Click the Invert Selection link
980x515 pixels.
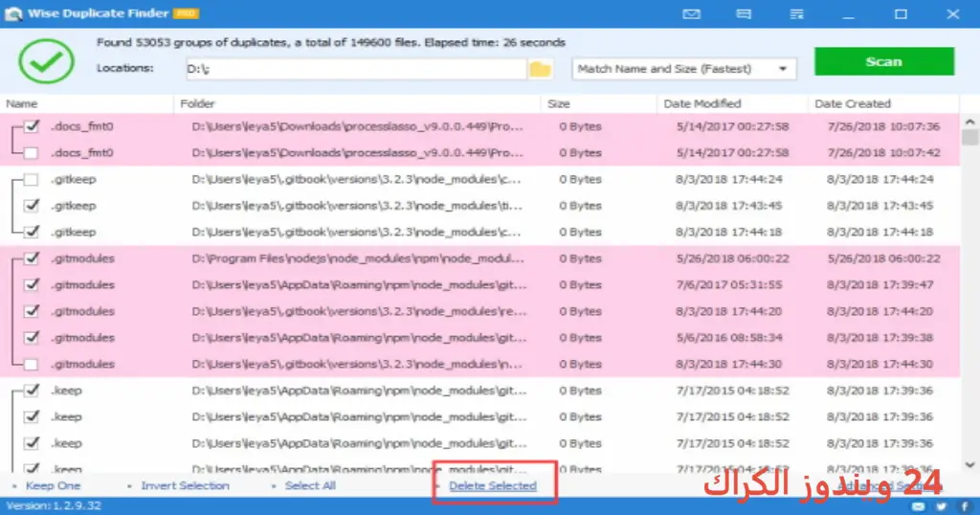click(x=185, y=485)
